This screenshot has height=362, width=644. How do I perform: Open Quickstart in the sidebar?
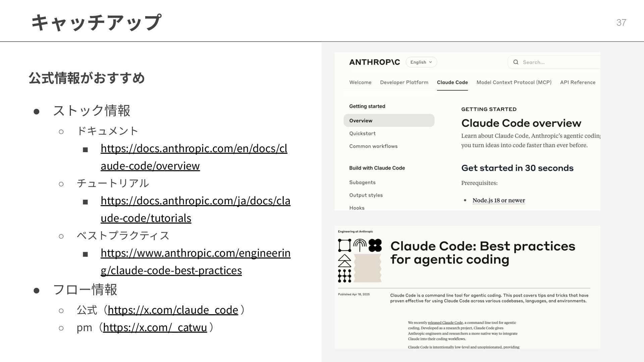point(362,133)
